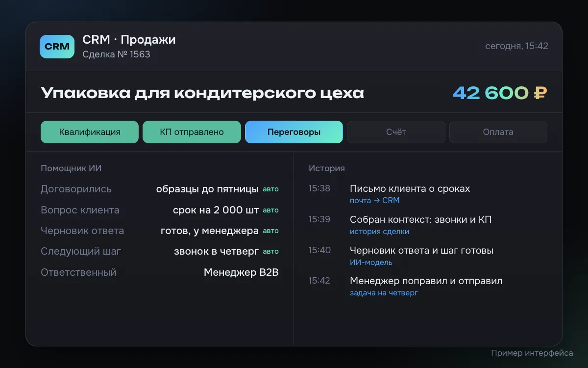Click the Вопрос клиента field label

point(80,210)
